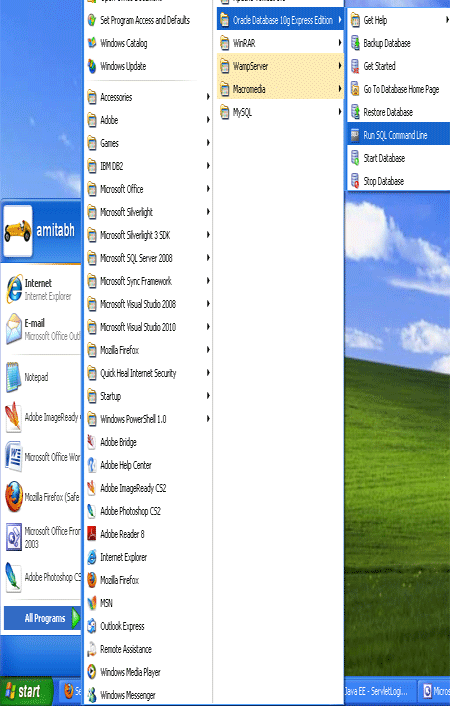The image size is (450, 707).
Task: Click the Firefox taskbar button
Action: [71, 691]
